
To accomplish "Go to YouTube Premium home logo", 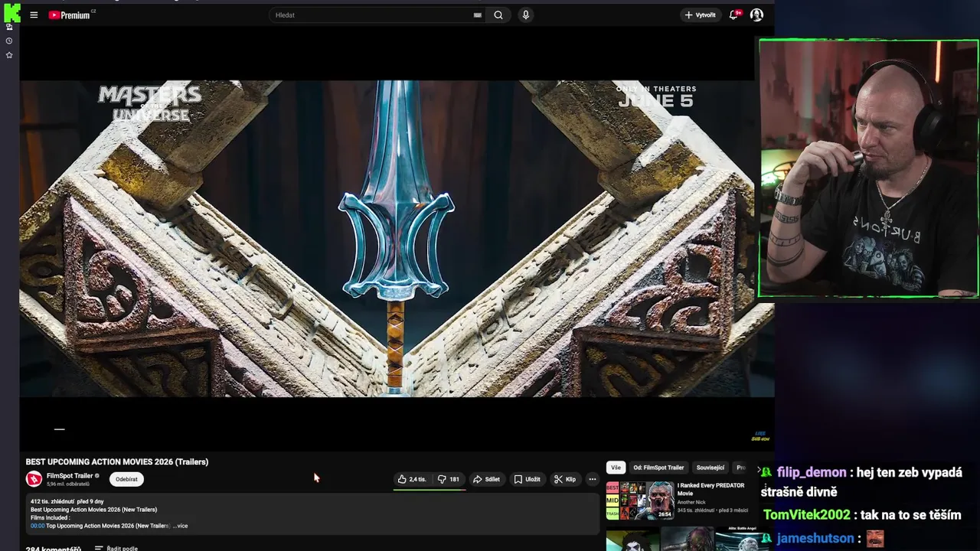I will pos(70,15).
